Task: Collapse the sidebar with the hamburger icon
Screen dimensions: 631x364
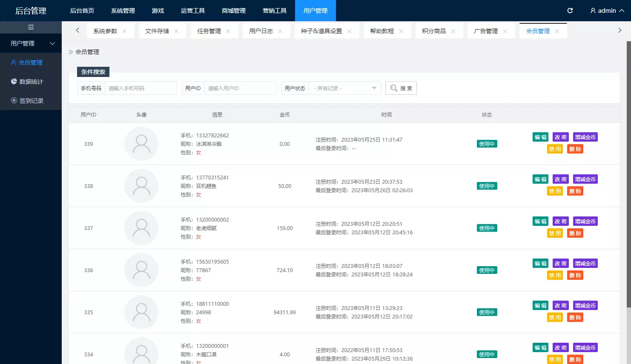Action: 31,27
